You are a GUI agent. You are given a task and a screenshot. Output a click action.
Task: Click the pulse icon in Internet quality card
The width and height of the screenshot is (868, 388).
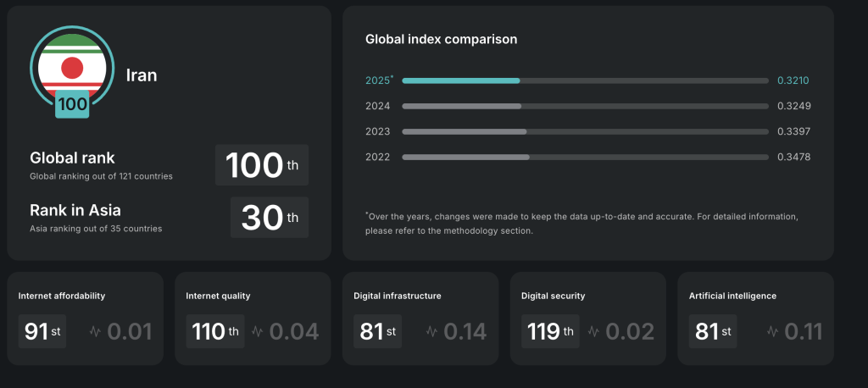pos(259,331)
